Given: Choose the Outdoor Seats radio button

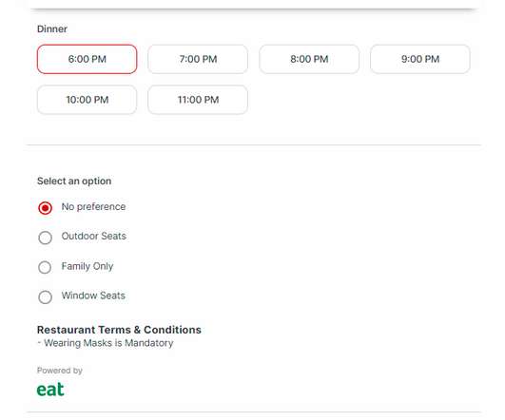Looking at the screenshot, I should [x=45, y=238].
